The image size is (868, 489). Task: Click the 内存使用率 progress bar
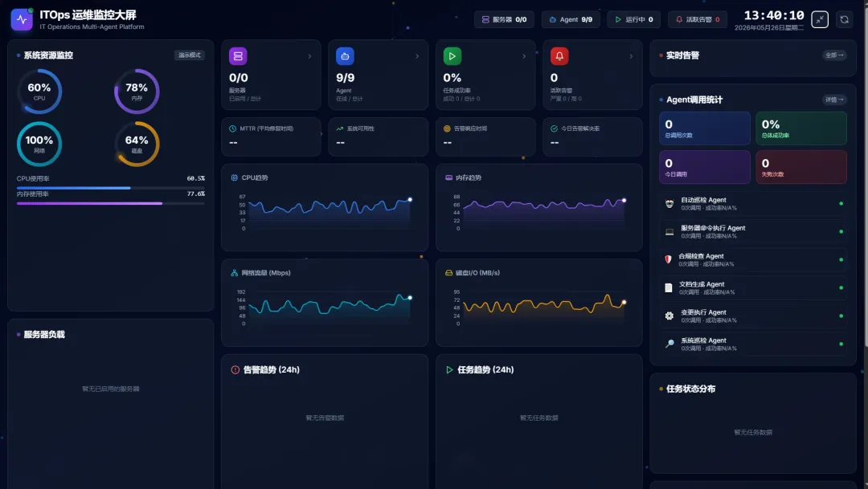click(111, 204)
